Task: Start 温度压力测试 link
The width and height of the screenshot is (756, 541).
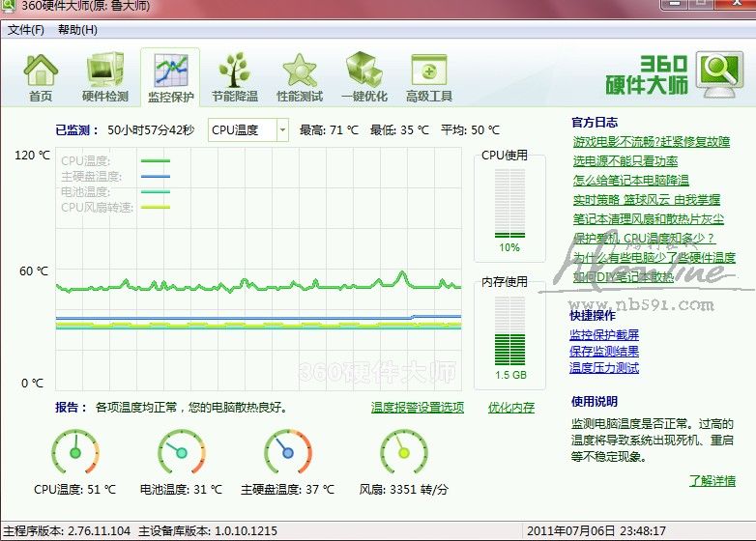Action: coord(604,368)
